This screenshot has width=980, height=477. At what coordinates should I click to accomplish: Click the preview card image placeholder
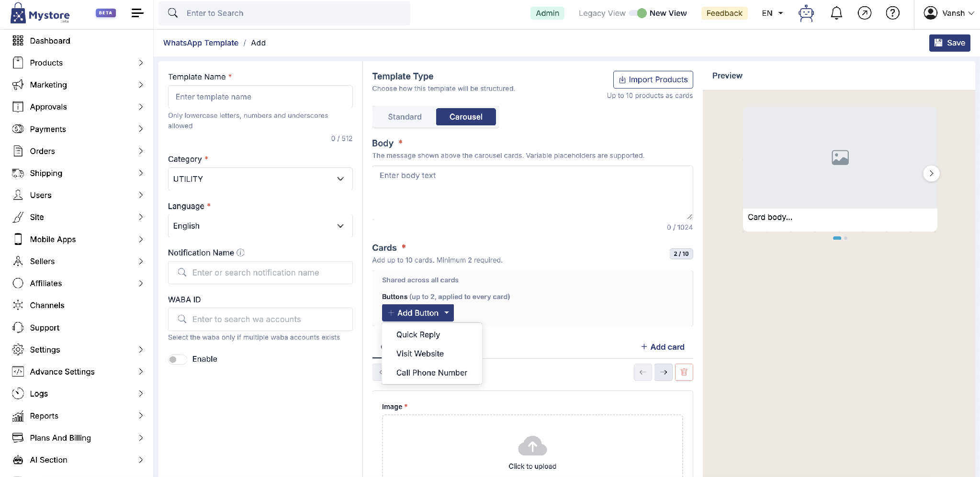pyautogui.click(x=840, y=157)
